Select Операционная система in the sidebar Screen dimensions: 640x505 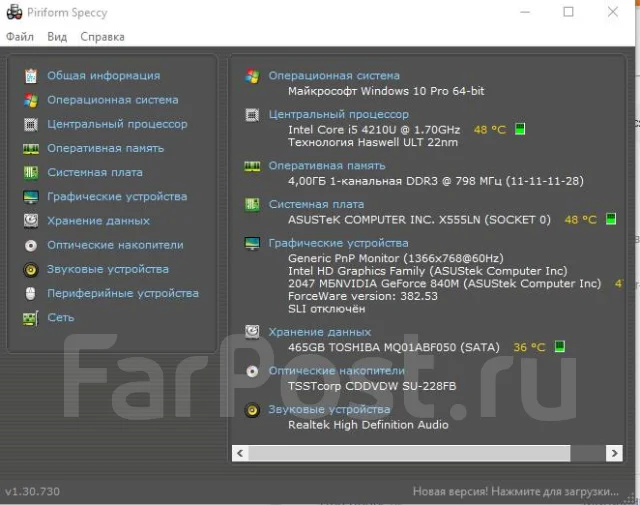113,100
